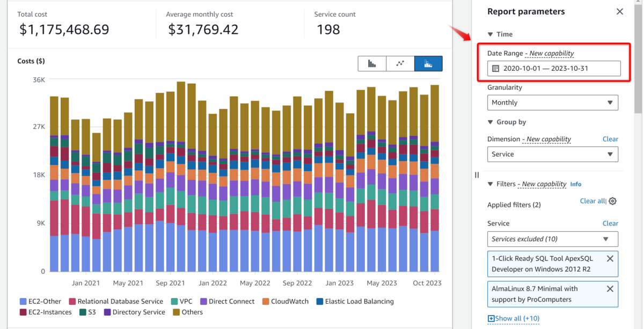Click the Info link beside Filters

(575, 184)
